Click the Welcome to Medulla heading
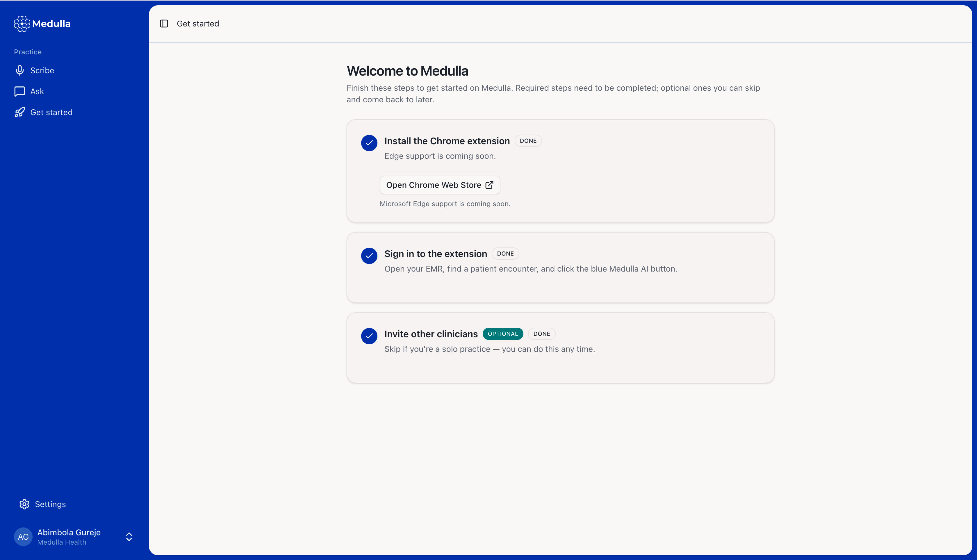The image size is (977, 560). pyautogui.click(x=407, y=71)
